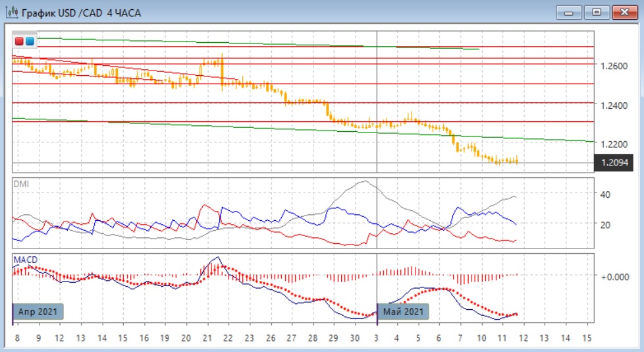The height and width of the screenshot is (352, 644).
Task: Click the red square chart button
Action: point(19,41)
